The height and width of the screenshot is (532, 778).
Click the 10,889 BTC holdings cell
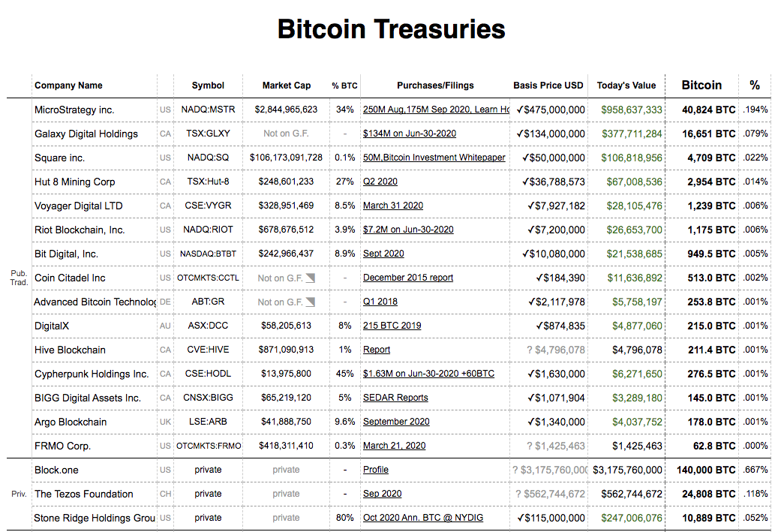pyautogui.click(x=708, y=518)
